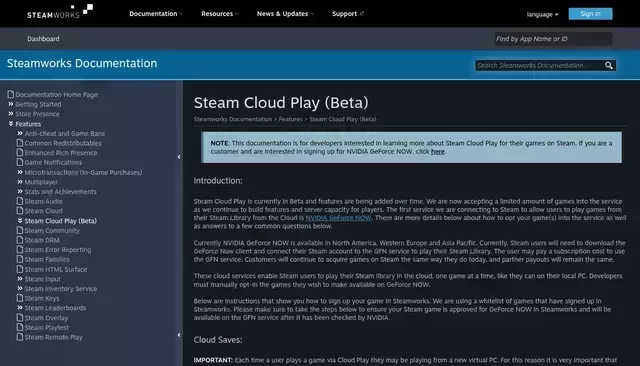Click the Common Redistributables page icon
This screenshot has width=640, height=366.
click(20, 143)
